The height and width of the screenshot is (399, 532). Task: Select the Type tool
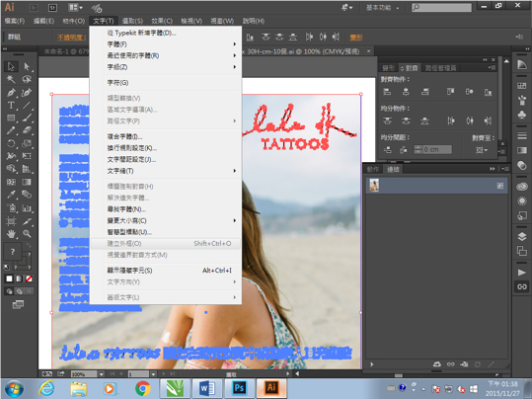(11, 106)
